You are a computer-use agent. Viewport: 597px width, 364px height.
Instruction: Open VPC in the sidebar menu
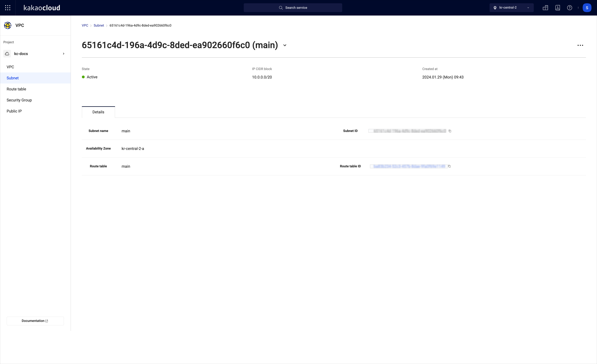coord(35,67)
